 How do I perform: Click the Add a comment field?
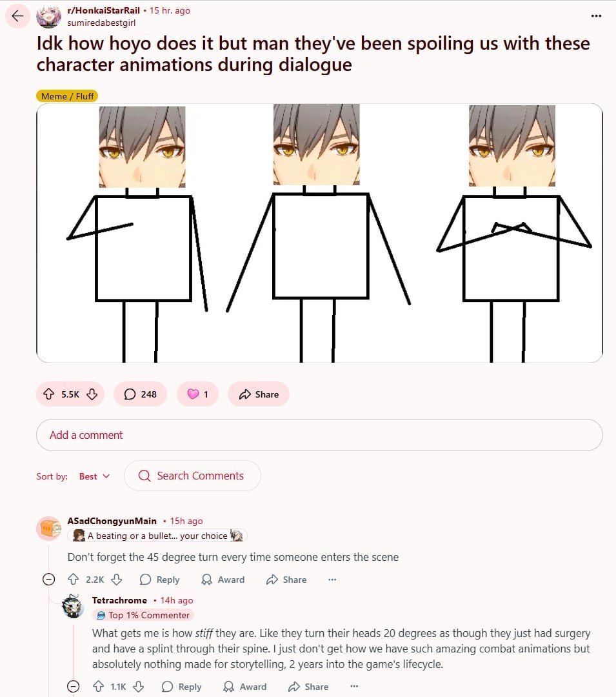[319, 435]
